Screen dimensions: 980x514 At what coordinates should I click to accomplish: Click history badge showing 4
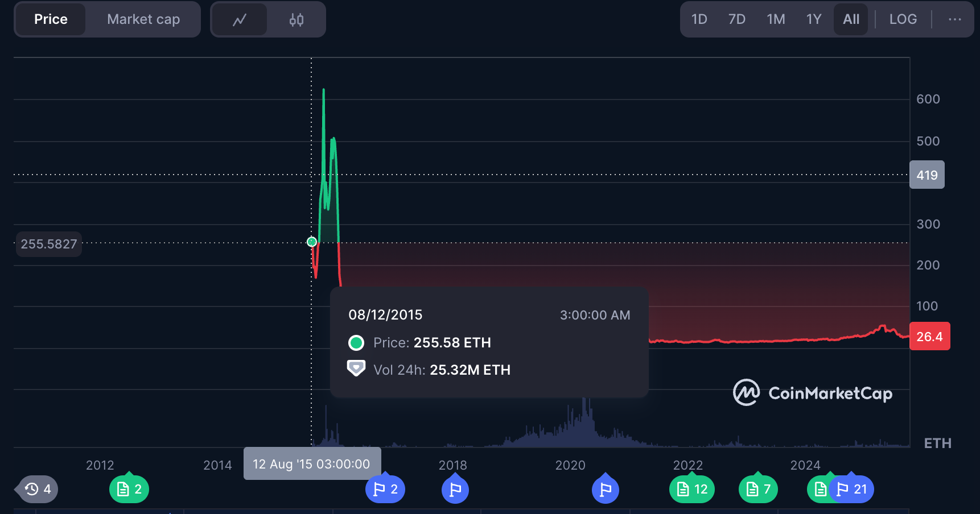(39, 489)
